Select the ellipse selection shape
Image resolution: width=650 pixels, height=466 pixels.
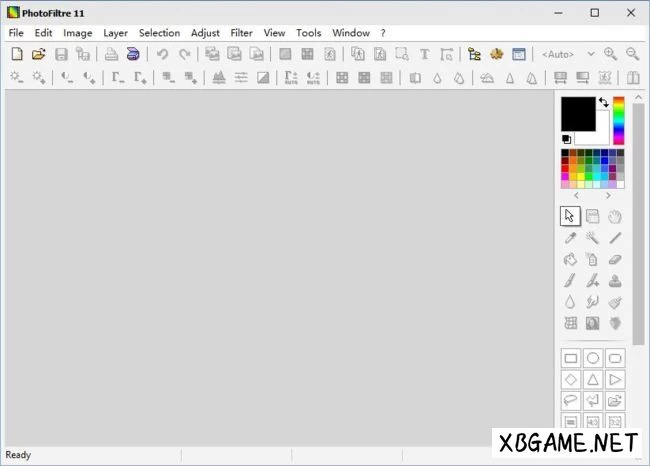pos(593,358)
